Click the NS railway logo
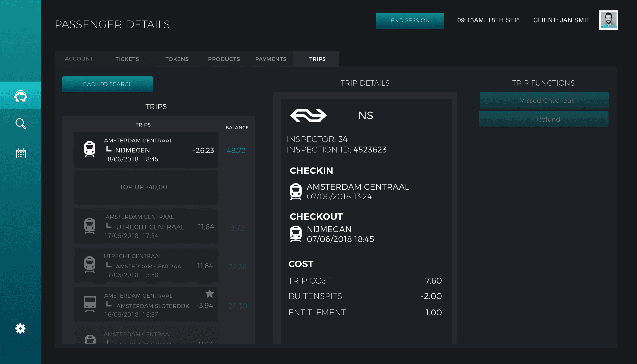The height and width of the screenshot is (364, 637). click(x=308, y=115)
